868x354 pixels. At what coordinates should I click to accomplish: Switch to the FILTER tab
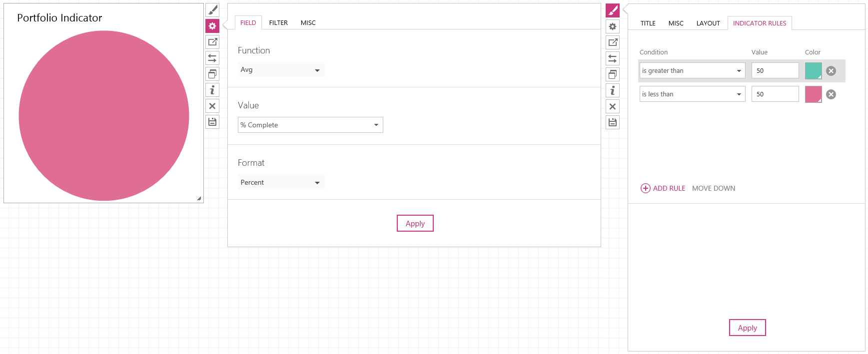(x=278, y=22)
